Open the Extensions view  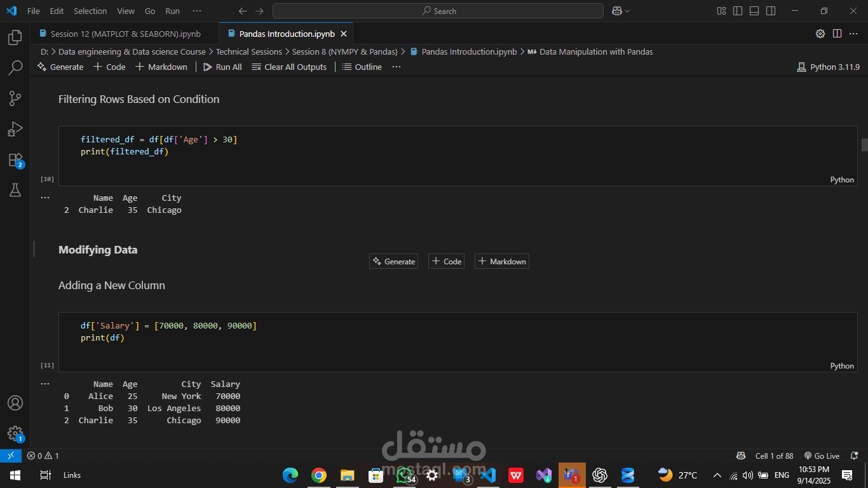(15, 160)
